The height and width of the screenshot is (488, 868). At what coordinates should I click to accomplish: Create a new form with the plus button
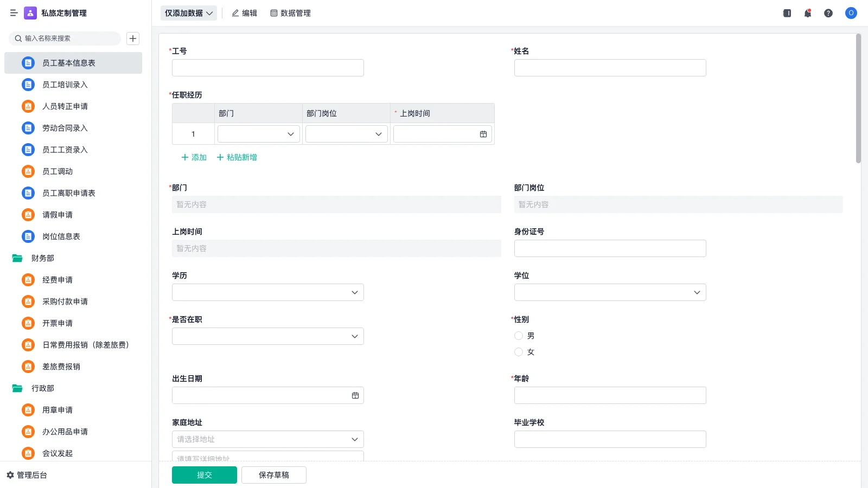click(133, 38)
